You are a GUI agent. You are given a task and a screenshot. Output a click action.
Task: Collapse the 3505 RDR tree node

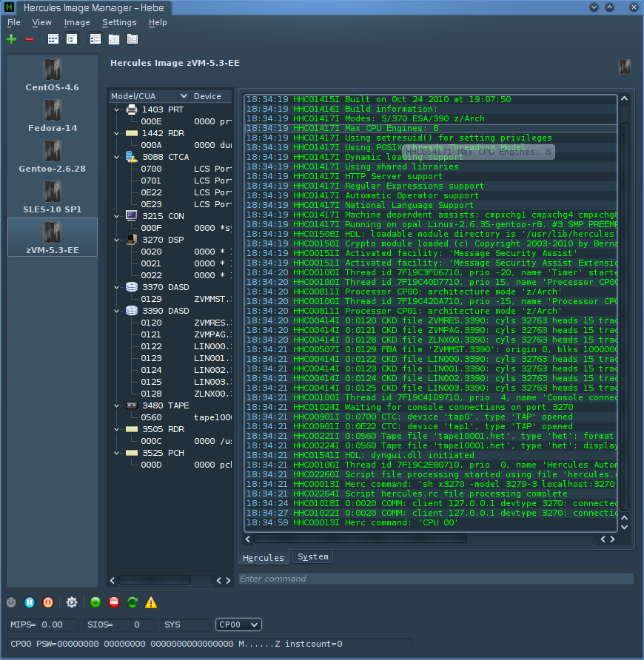117,429
